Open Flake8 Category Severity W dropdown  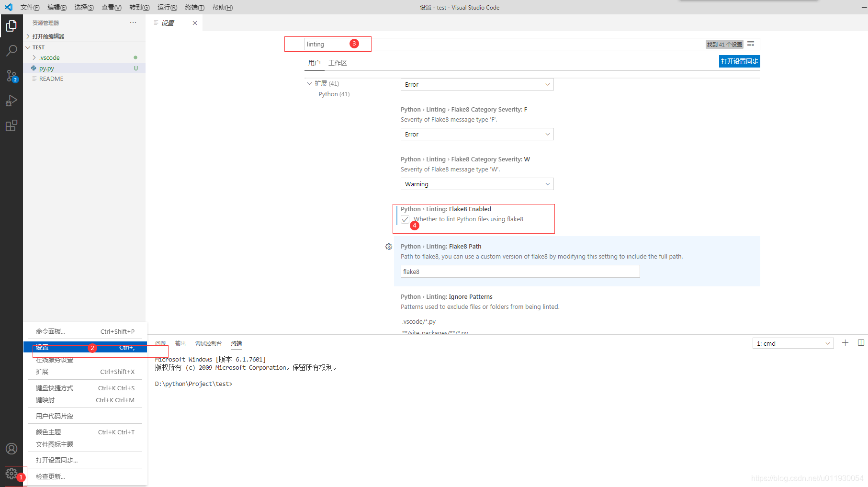(x=477, y=184)
